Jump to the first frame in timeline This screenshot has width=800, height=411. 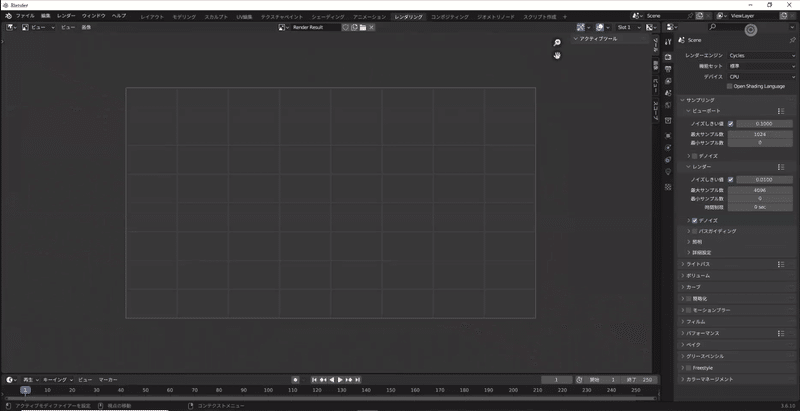[x=314, y=380]
